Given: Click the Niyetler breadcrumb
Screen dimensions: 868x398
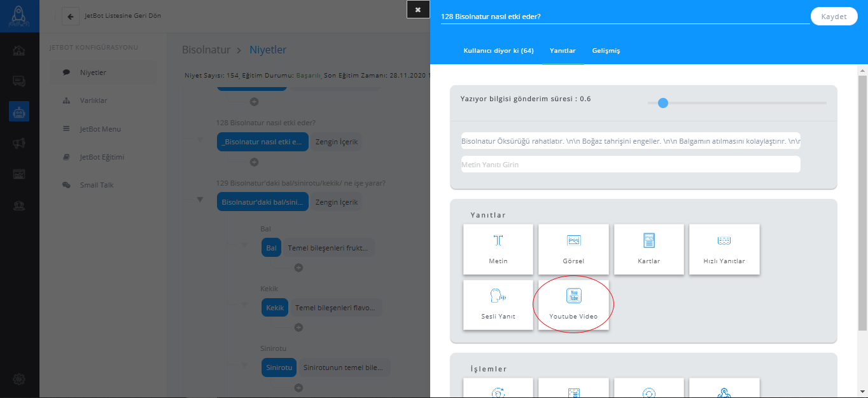Looking at the screenshot, I should point(268,50).
